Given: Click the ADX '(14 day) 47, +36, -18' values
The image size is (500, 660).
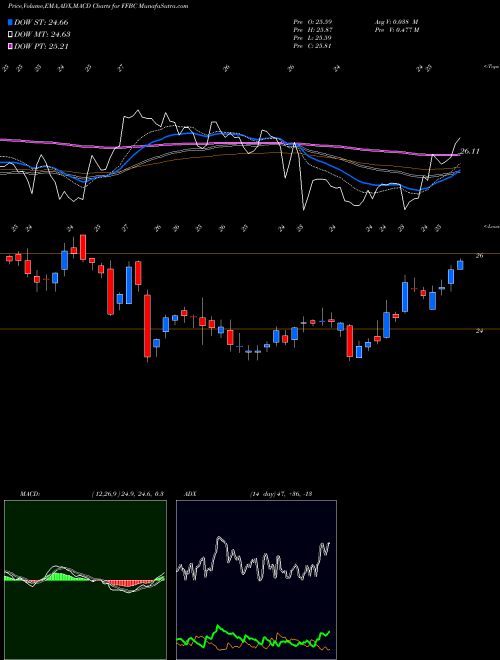Looking at the screenshot, I should point(281,494).
